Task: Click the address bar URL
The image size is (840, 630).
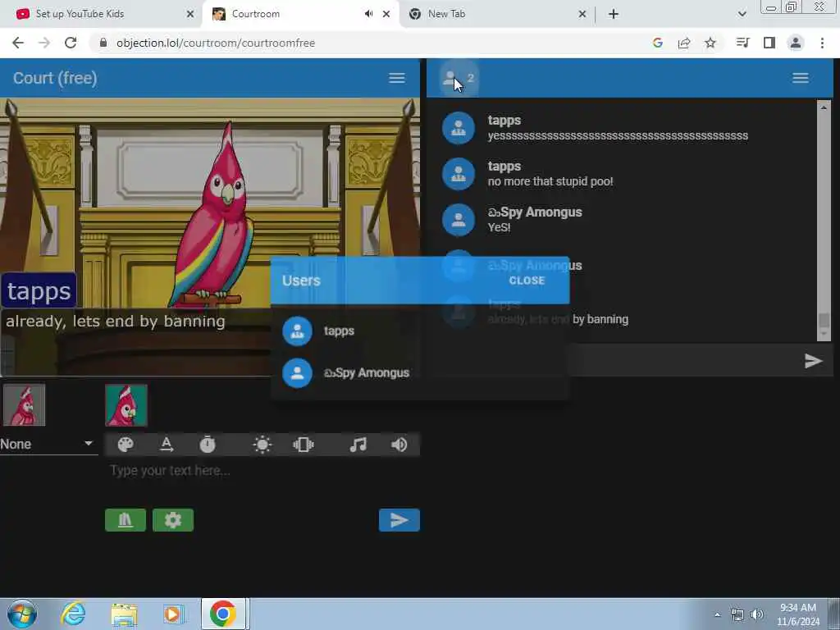Action: [216, 43]
